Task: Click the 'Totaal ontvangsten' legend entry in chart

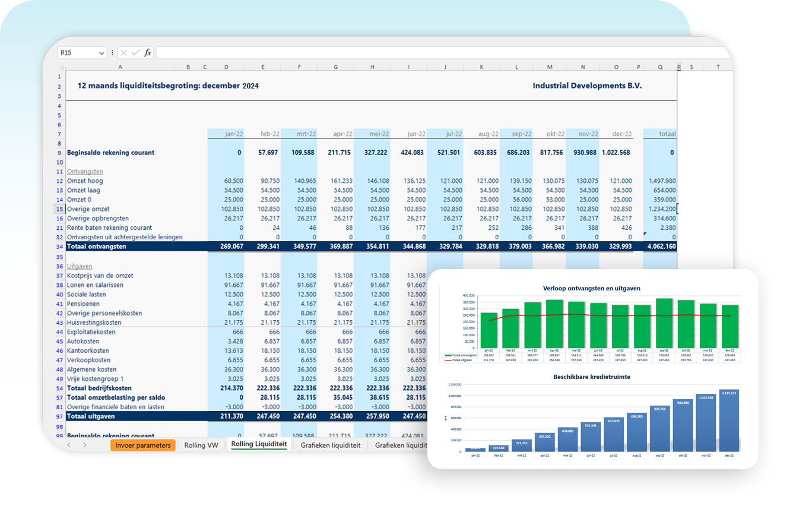Action: (461, 355)
